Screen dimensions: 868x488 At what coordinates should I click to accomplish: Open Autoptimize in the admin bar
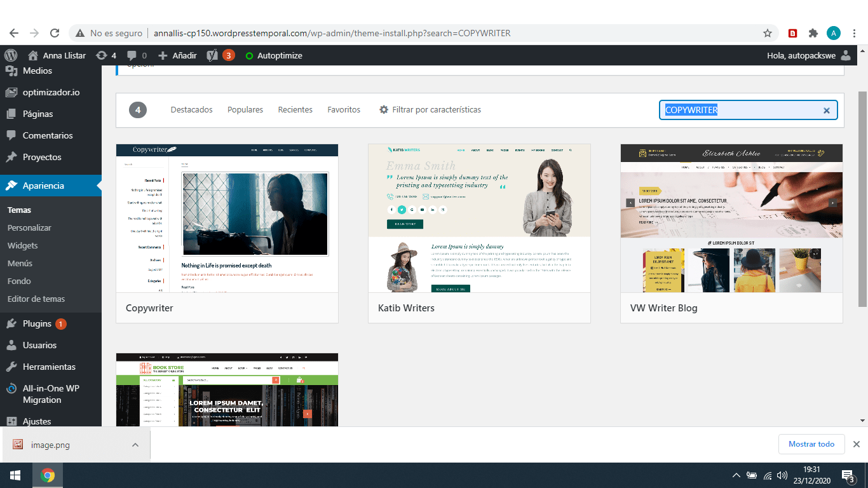[274, 55]
